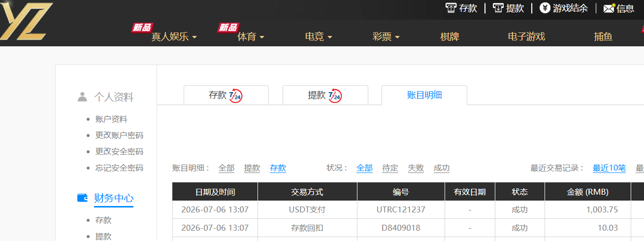The width and height of the screenshot is (644, 241).
Task: Click the amount 10.03
Action: [x=609, y=228]
